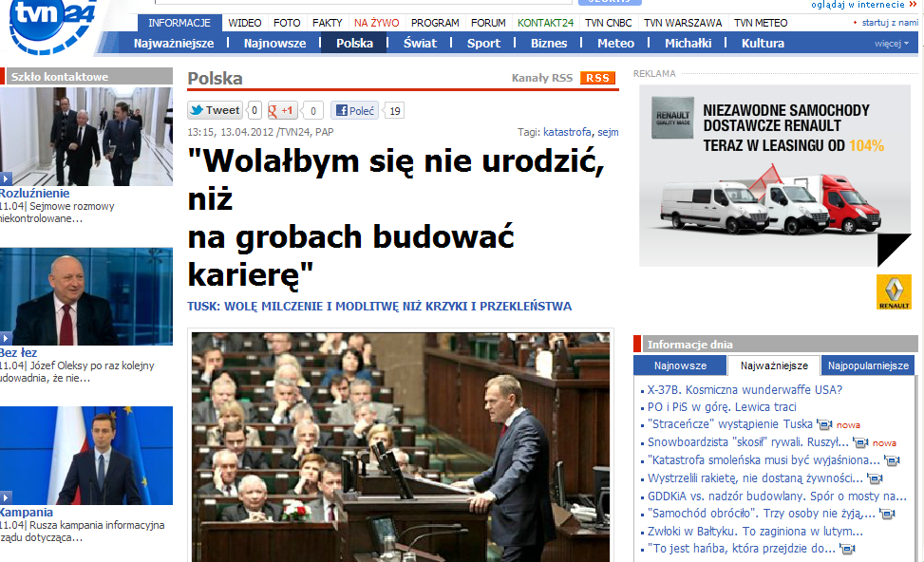Play the Rozluźnienie video via play icon
This screenshot has width=924, height=562.
[x=6, y=179]
